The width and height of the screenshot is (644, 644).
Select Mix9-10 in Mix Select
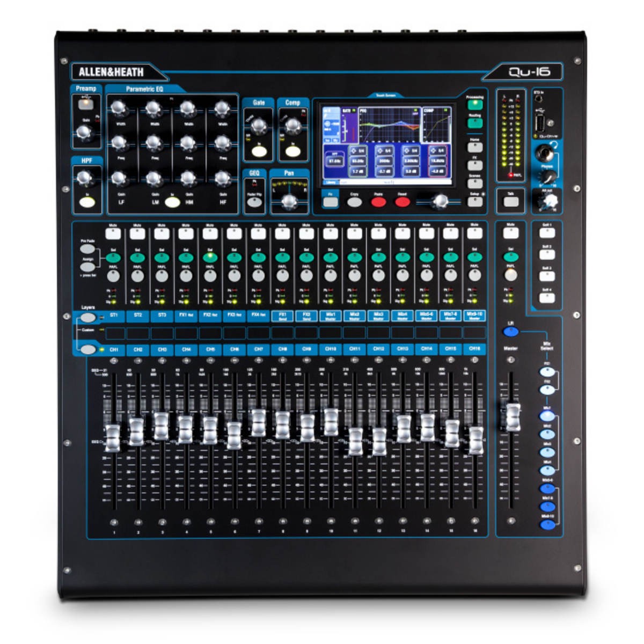click(x=547, y=524)
